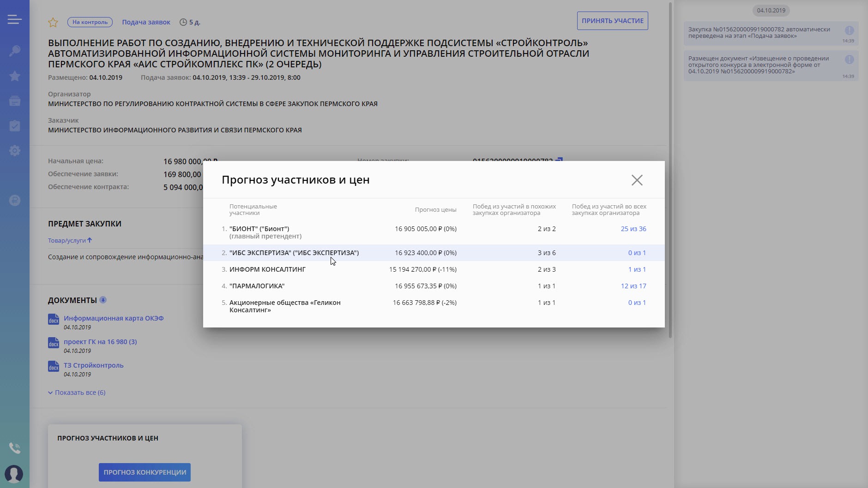Click the main page vertical scrollbar

pyautogui.click(x=670, y=171)
